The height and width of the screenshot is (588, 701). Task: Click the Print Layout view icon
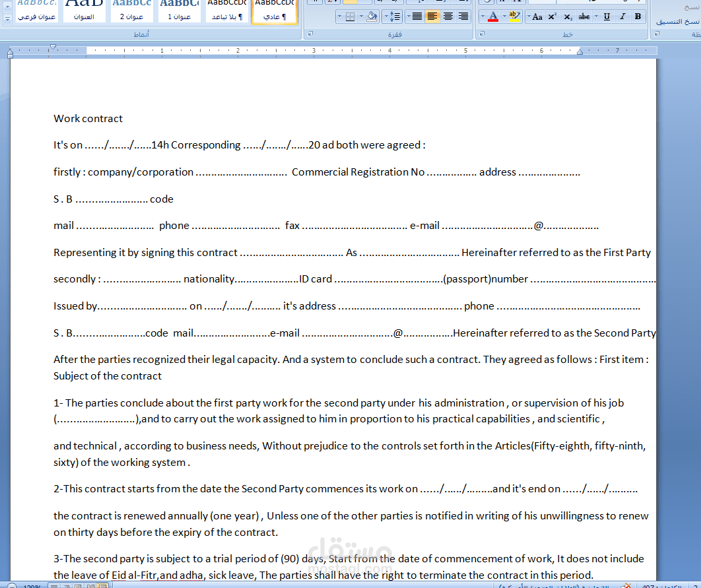click(103, 586)
